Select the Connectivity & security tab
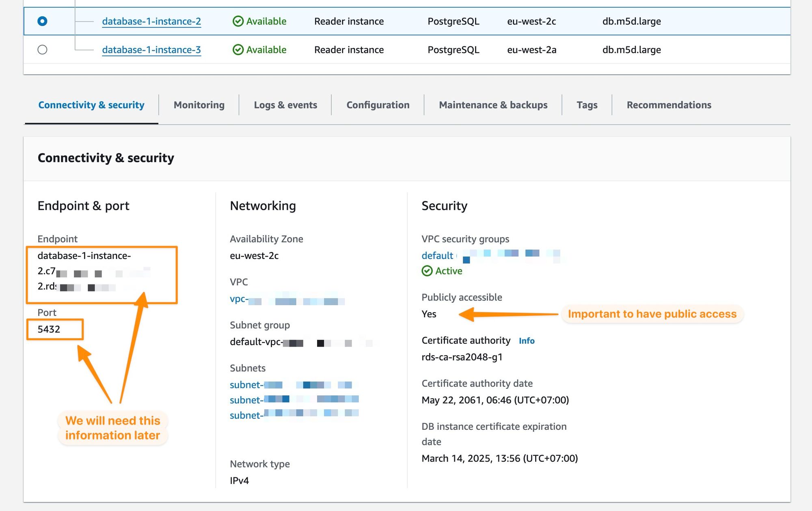This screenshot has width=812, height=511. (x=91, y=105)
